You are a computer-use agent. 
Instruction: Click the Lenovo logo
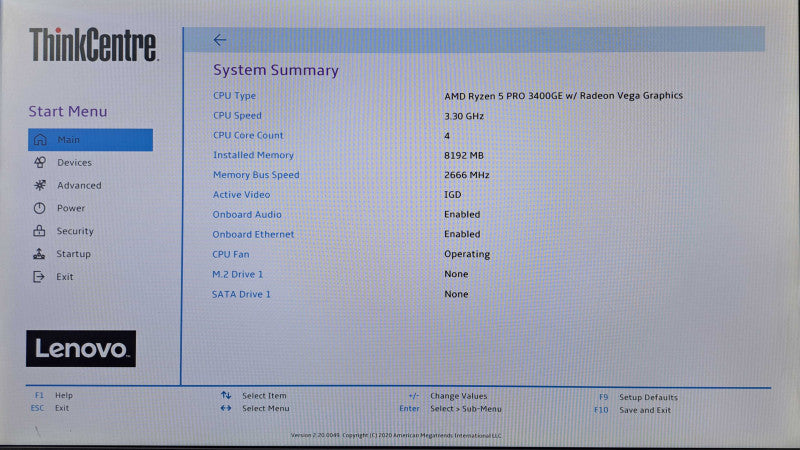tap(81, 348)
